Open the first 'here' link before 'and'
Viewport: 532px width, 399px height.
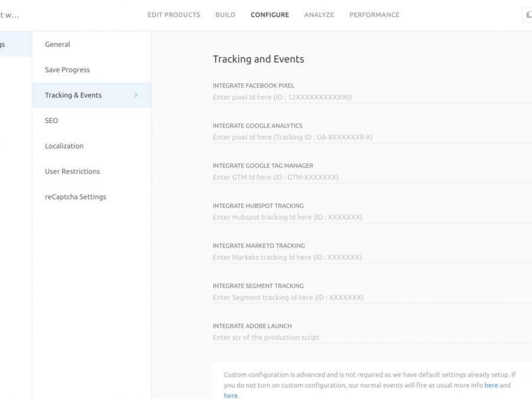tap(491, 385)
